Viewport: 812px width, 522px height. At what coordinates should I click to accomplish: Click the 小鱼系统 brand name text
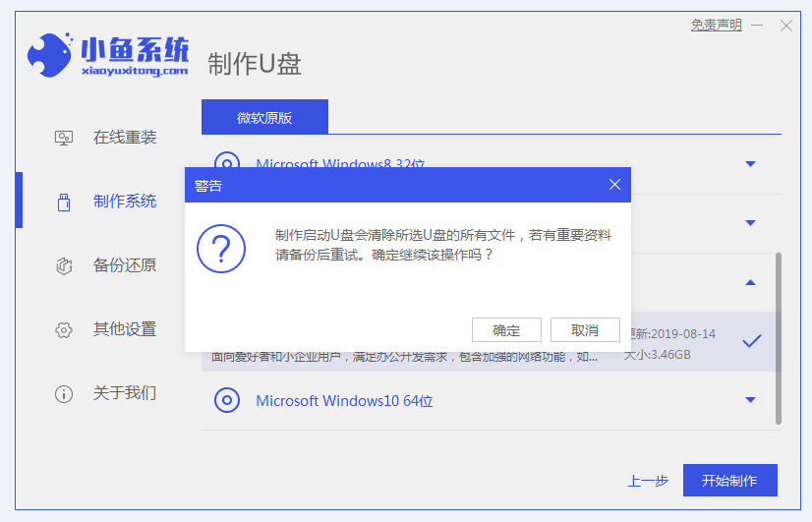click(x=135, y=50)
